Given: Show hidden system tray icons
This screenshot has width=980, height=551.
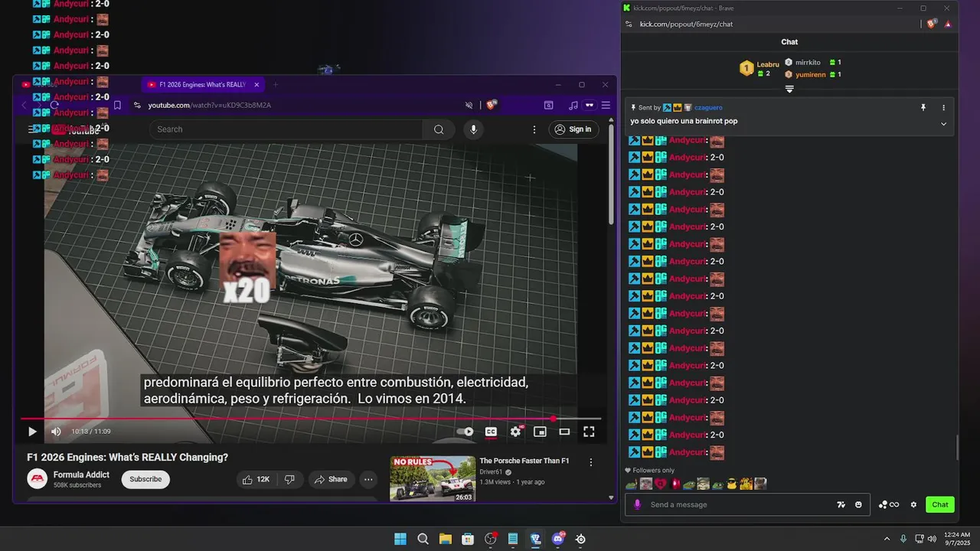Looking at the screenshot, I should 887,540.
